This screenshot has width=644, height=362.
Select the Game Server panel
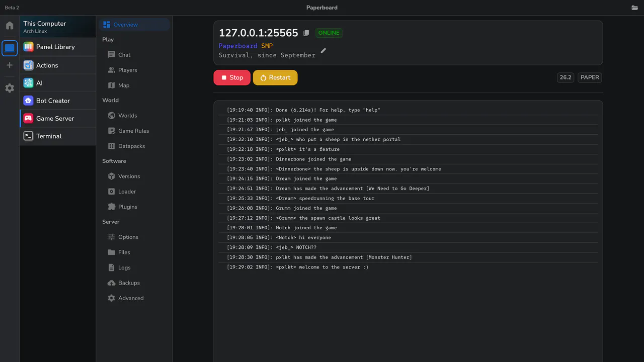coord(58,118)
